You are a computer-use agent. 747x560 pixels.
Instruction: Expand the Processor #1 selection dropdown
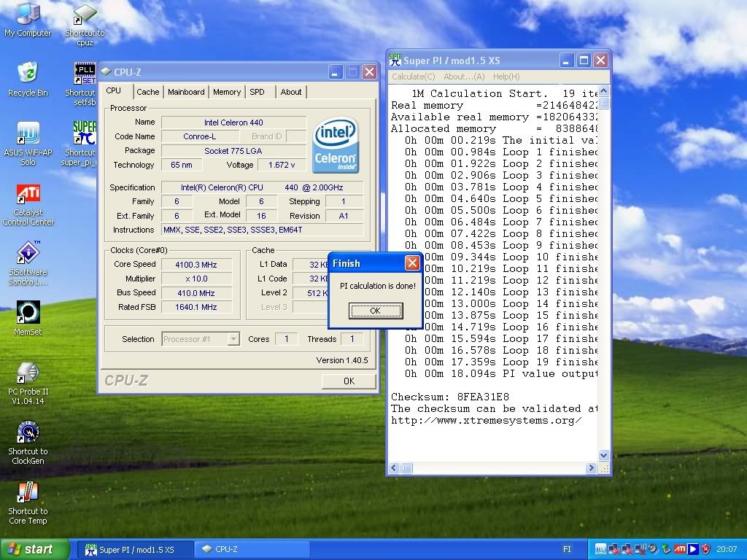point(233,339)
